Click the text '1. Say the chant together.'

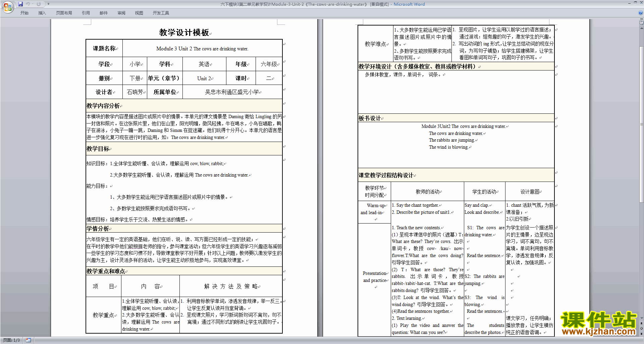tap(415, 205)
